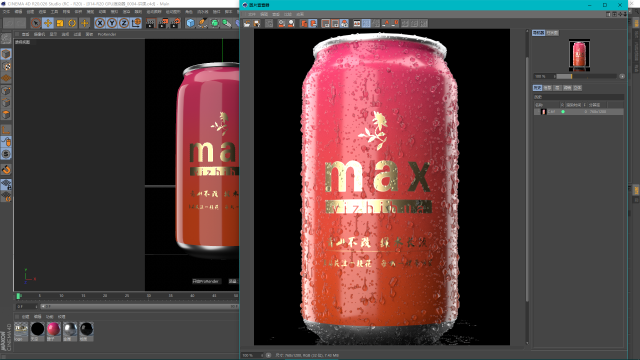This screenshot has height=360, width=640.
Task: Open the ProRender menu in viewport
Action: tap(107, 34)
